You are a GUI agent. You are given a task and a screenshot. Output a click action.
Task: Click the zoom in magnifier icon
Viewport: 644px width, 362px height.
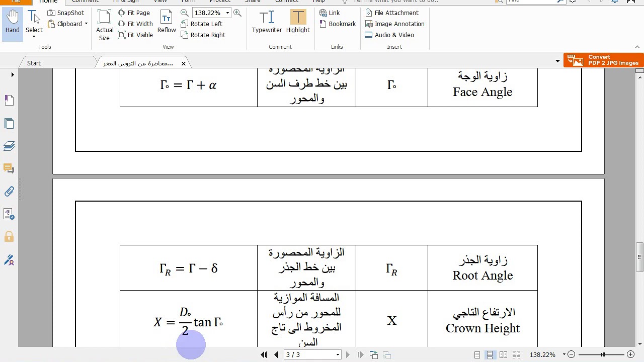click(x=237, y=13)
